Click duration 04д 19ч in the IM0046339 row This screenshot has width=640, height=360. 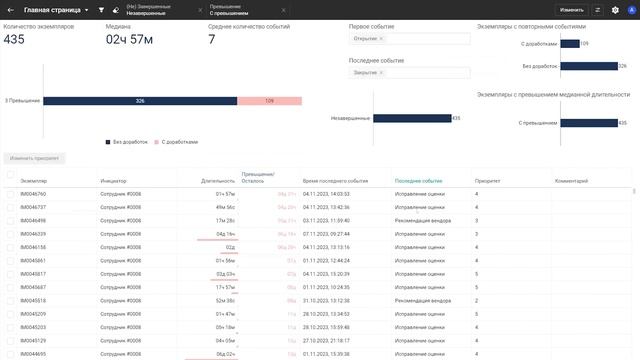point(226,234)
